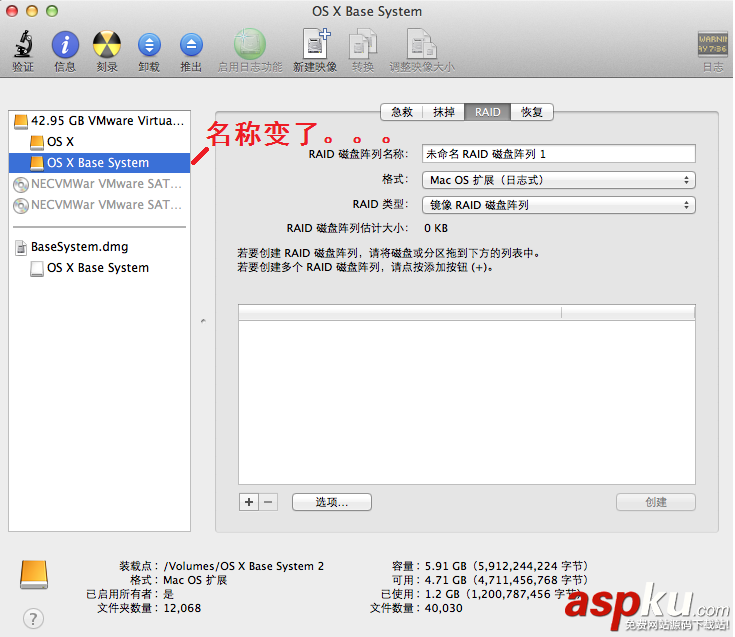This screenshot has width=735, height=637.
Task: Click the RAID set name input field
Action: pos(559,154)
